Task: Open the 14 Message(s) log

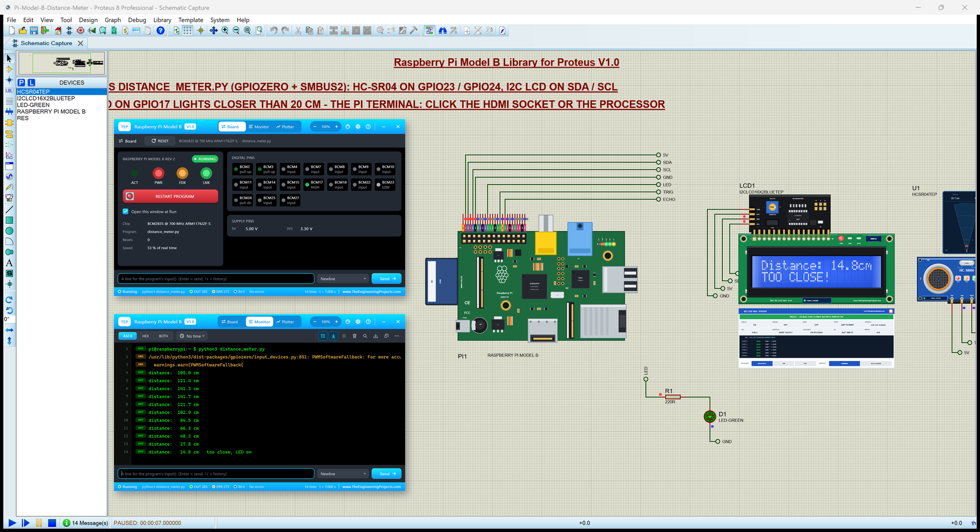Action: pos(85,523)
